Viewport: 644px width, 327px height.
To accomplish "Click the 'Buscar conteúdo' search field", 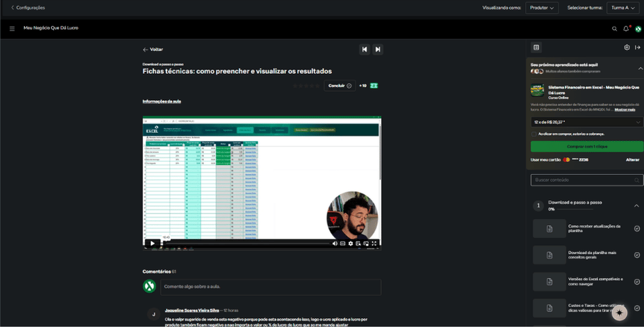I will (587, 180).
